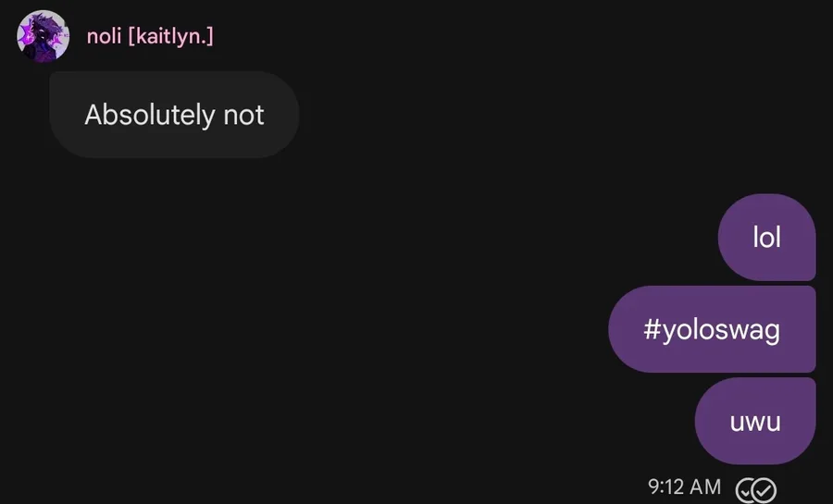Click the anime character thumbnail beside the sender name

(43, 36)
